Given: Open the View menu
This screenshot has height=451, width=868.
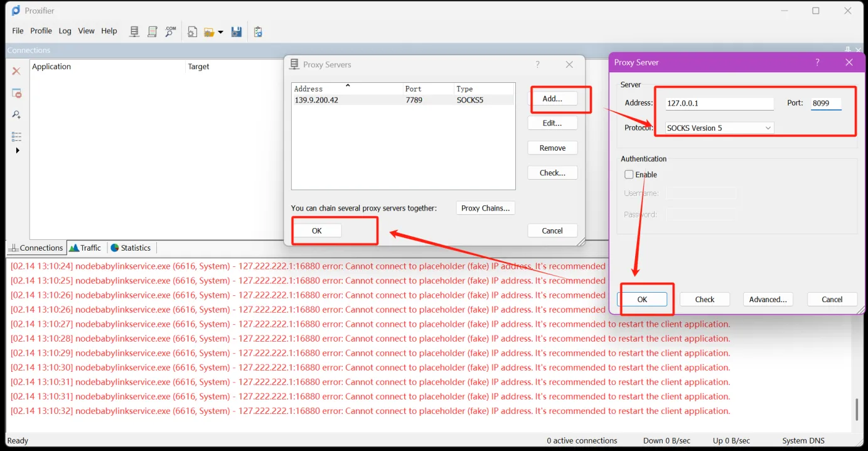Looking at the screenshot, I should (86, 31).
